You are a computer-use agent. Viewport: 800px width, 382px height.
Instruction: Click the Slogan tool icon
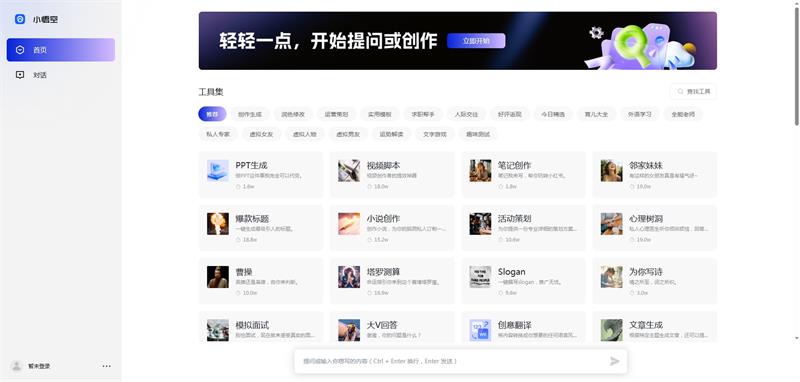coord(480,277)
